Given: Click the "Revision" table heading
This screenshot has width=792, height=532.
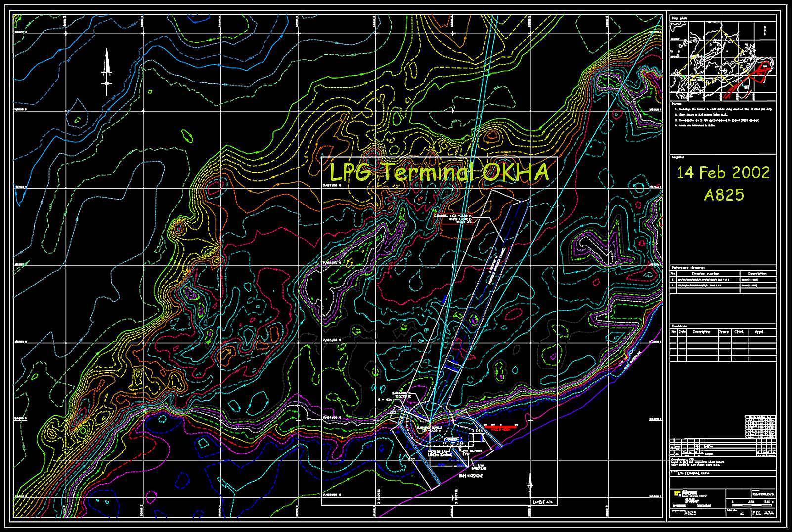Looking at the screenshot, I should tap(679, 326).
